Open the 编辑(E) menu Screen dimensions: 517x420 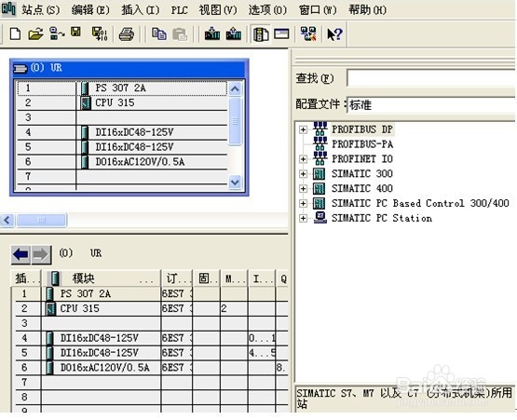pos(90,10)
